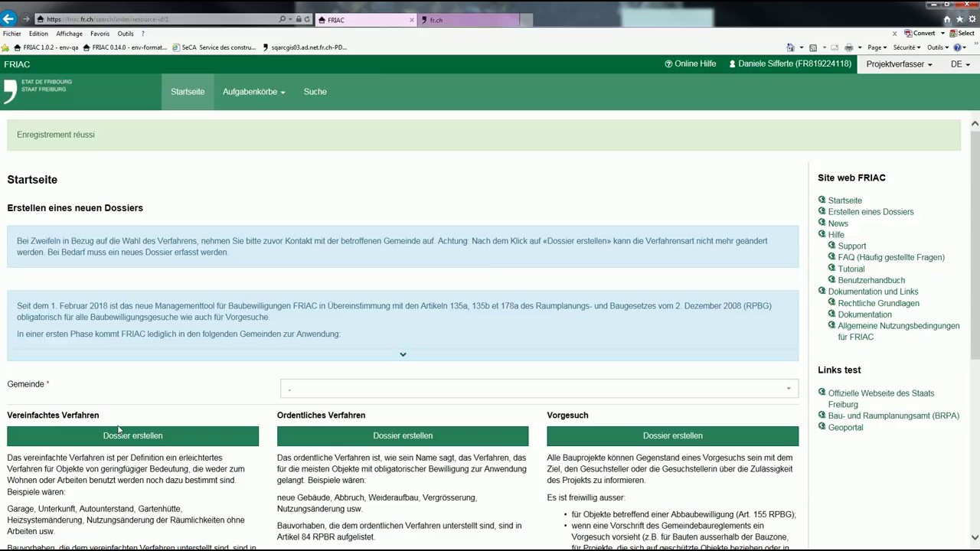The height and width of the screenshot is (551, 980).
Task: Click globe icon beside sidebar Startseite link
Action: 822,200
